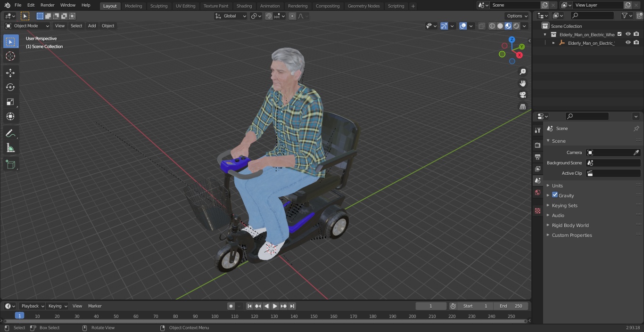Viewport: 644px width, 332px height.
Task: Hide the Elderly_Man_on_Electric_Whe collection eye
Action: pyautogui.click(x=628, y=34)
